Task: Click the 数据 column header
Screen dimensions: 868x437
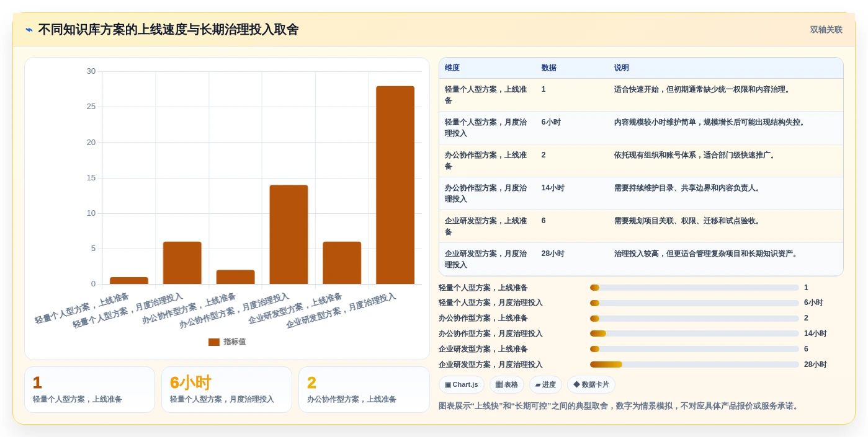Action: click(549, 68)
